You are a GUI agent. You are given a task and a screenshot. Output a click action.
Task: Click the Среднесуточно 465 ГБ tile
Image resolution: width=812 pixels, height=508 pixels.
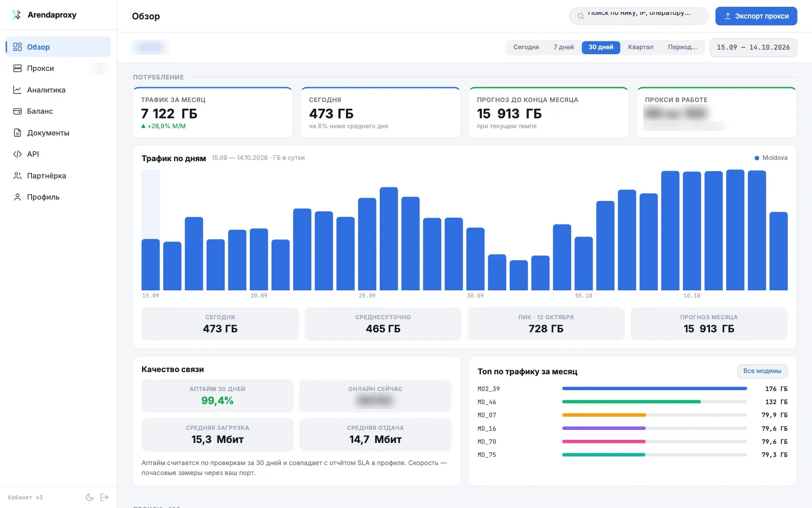click(x=383, y=324)
